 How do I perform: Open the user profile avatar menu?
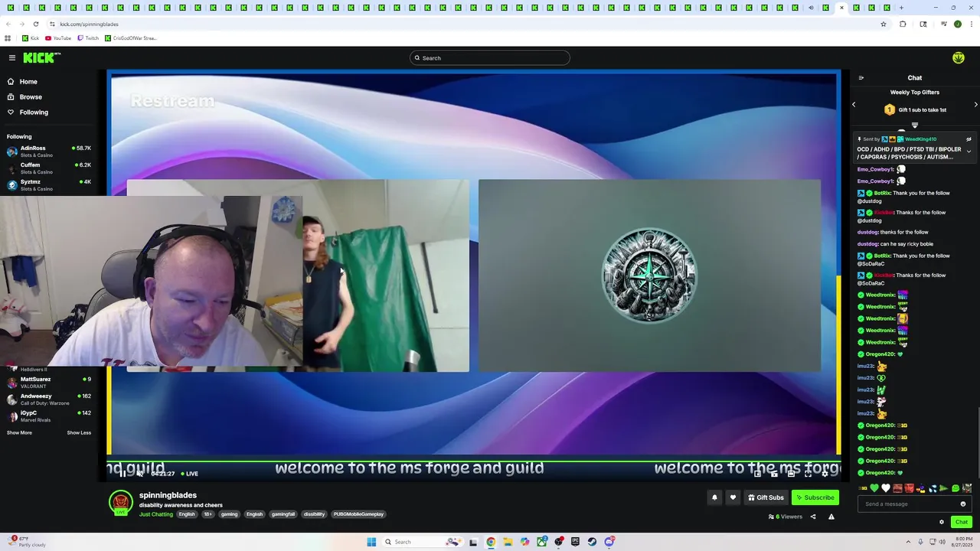[958, 57]
